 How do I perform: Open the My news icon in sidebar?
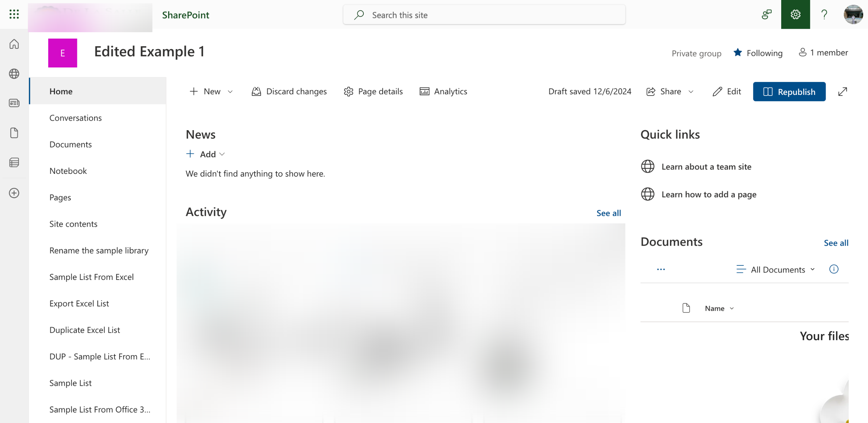click(14, 103)
